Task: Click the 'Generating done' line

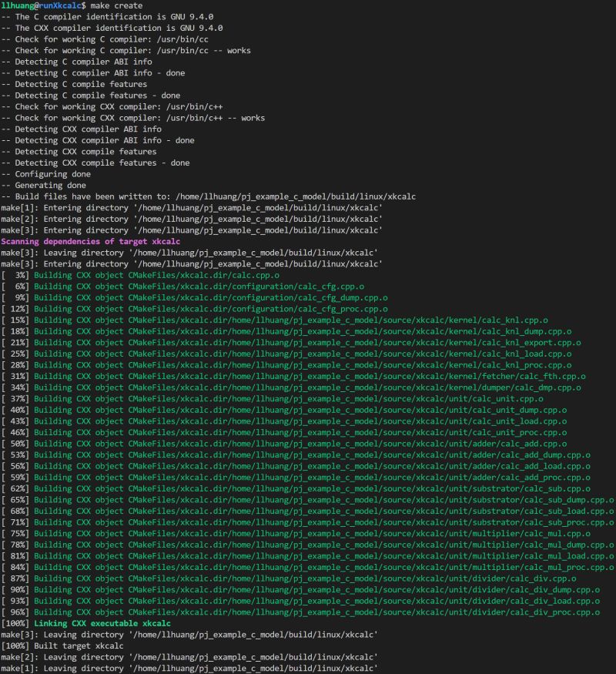Action: tap(43, 186)
